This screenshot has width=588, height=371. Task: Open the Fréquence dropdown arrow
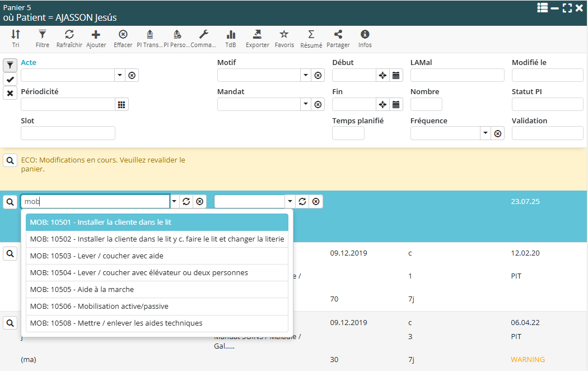tap(485, 133)
